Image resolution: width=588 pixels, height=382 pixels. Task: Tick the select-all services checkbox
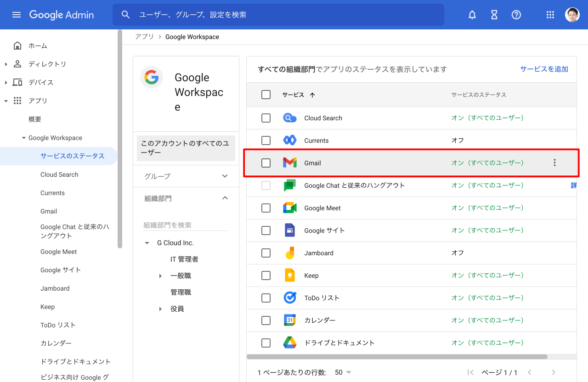pos(266,95)
